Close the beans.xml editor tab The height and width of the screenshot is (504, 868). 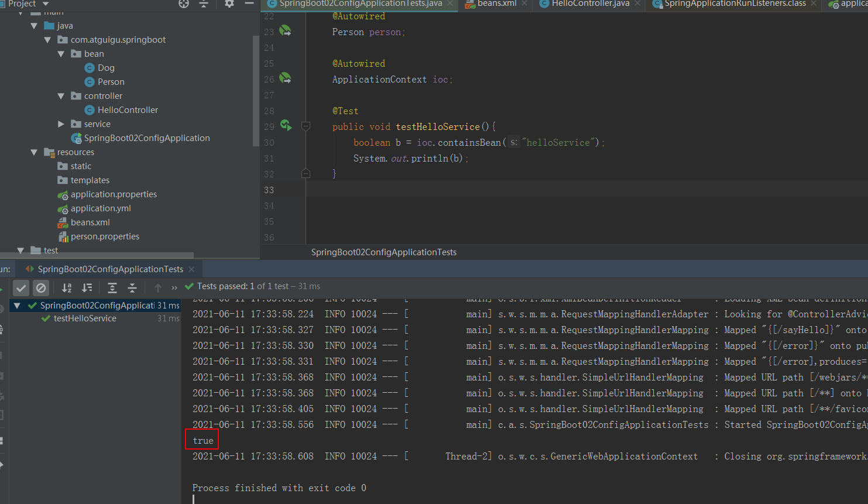click(x=524, y=4)
